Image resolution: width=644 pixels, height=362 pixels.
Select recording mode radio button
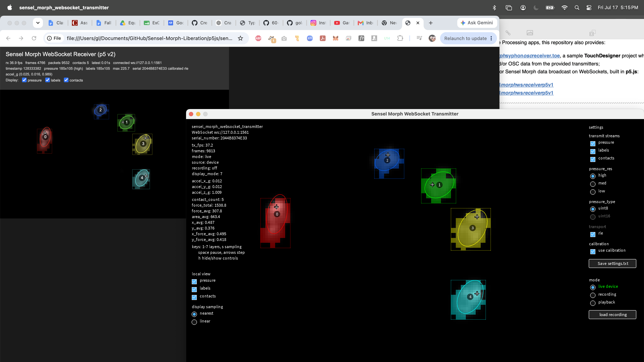point(593,295)
